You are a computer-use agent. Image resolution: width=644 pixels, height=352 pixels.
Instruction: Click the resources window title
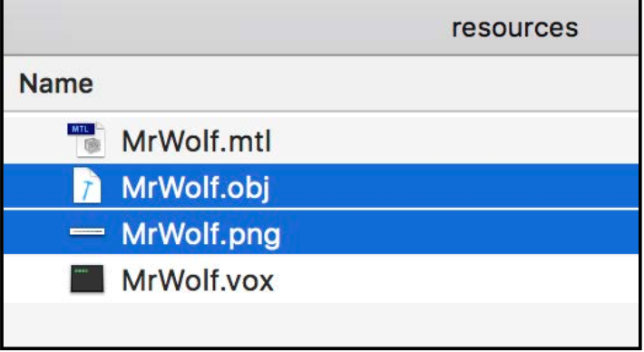coord(514,28)
